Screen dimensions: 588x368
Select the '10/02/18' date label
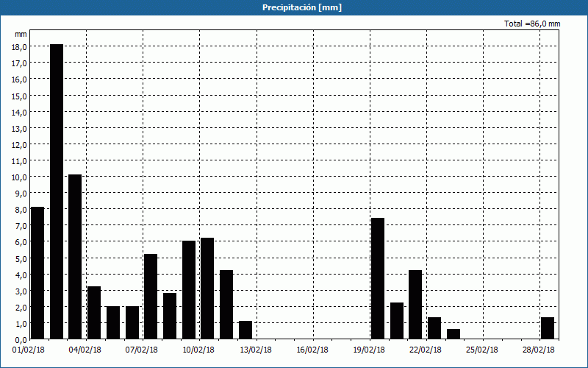tap(198, 350)
